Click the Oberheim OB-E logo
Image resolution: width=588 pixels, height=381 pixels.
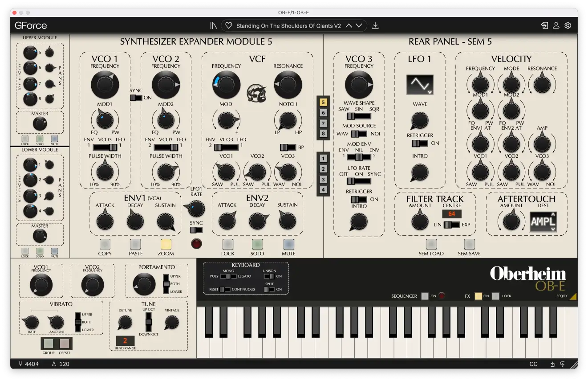(x=528, y=279)
